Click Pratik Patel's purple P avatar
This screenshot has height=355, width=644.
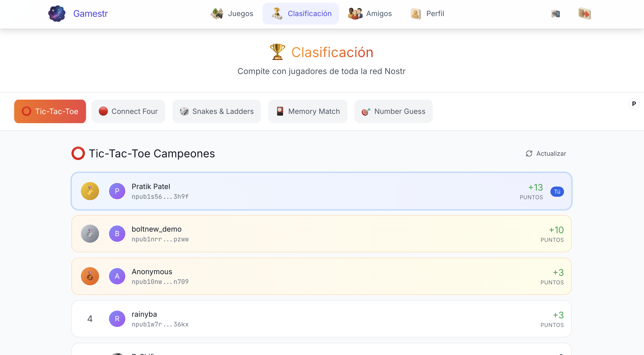[x=117, y=191]
